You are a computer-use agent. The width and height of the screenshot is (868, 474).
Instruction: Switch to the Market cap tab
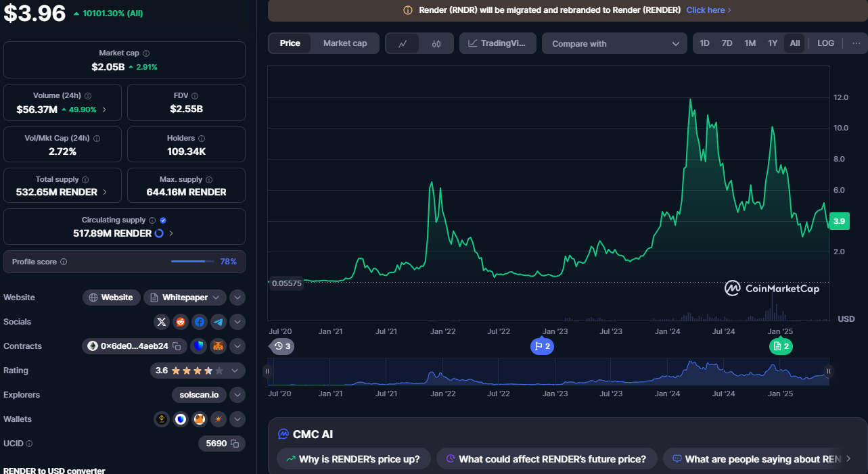click(345, 43)
